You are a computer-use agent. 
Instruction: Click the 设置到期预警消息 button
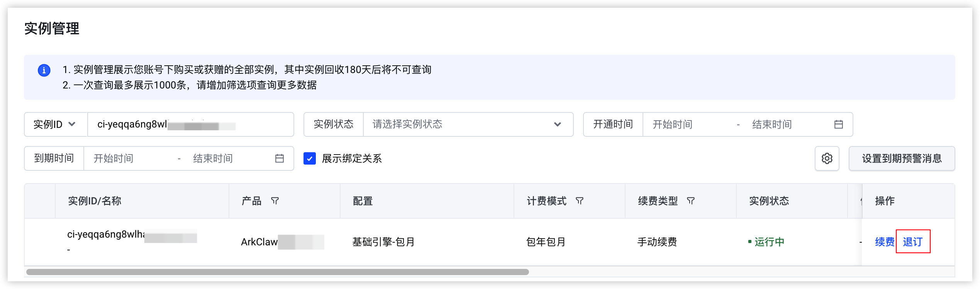(902, 158)
